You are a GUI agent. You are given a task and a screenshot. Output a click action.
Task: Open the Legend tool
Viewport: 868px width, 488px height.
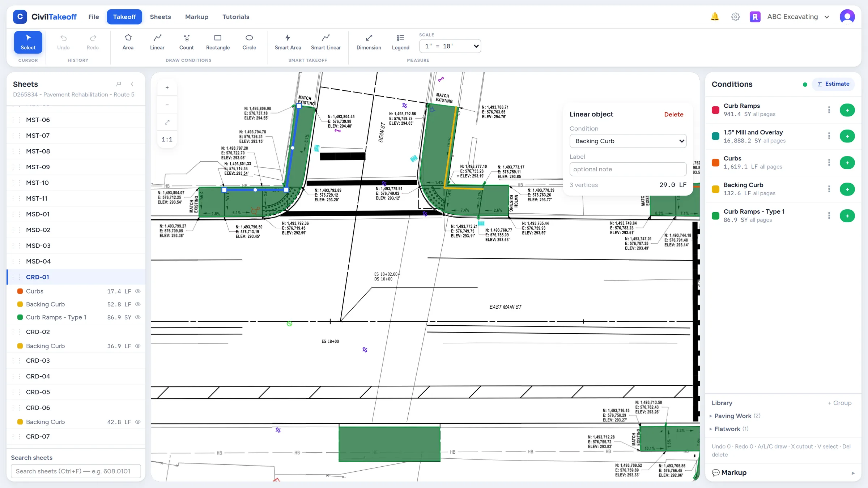click(400, 42)
